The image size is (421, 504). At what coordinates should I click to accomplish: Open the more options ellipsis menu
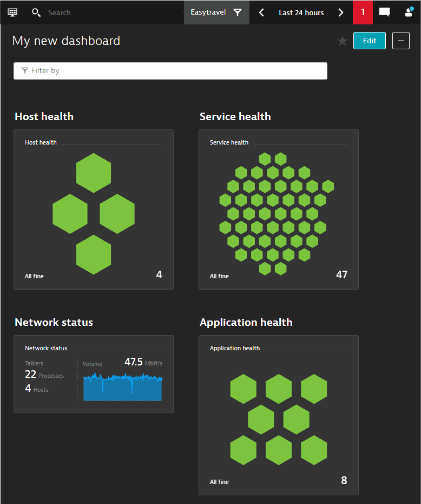[401, 41]
